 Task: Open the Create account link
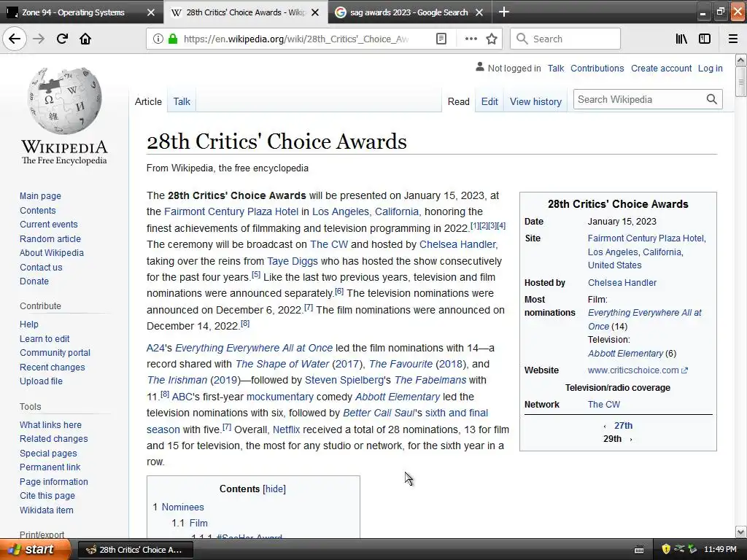[661, 68]
